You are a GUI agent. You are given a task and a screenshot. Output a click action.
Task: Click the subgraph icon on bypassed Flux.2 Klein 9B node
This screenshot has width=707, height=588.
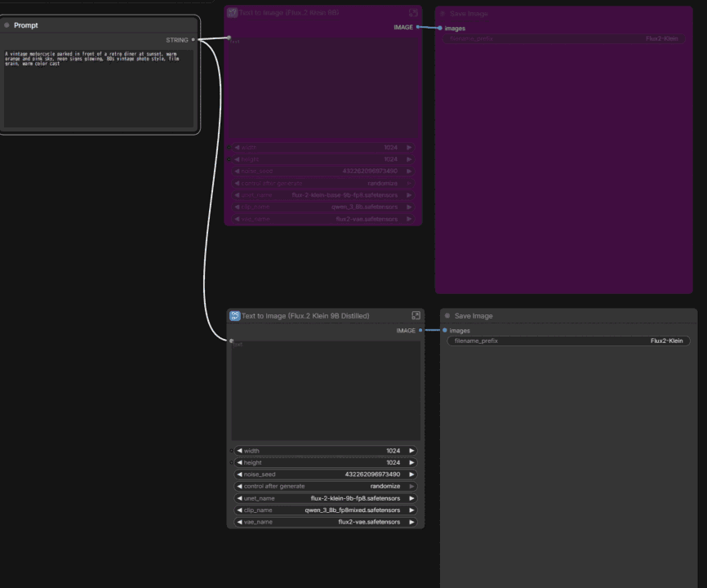[x=232, y=12]
